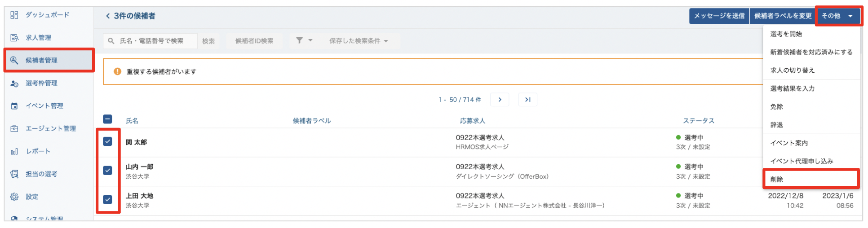The width and height of the screenshot is (868, 228).
Task: Click the レポート chart icon
Action: (x=14, y=152)
